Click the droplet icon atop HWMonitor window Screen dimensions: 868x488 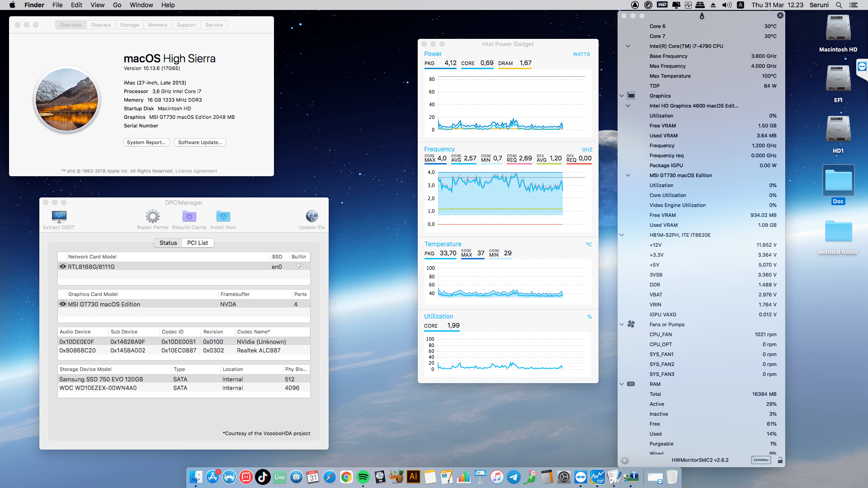702,16
